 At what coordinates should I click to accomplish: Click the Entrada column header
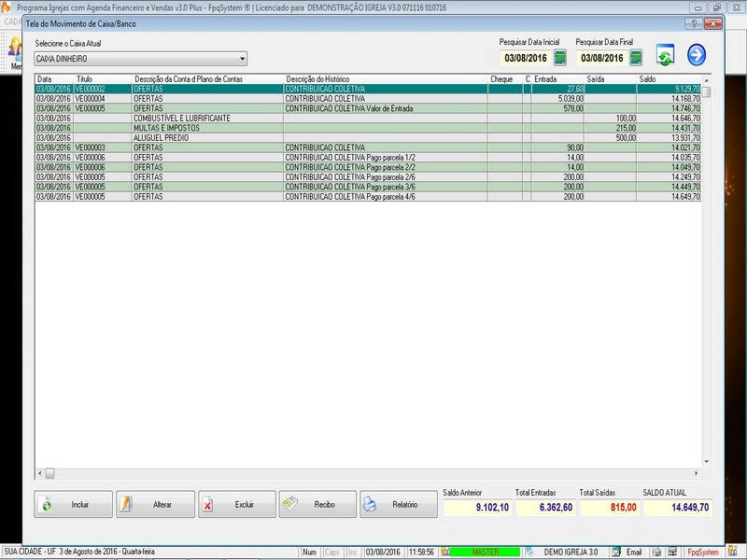pyautogui.click(x=557, y=79)
